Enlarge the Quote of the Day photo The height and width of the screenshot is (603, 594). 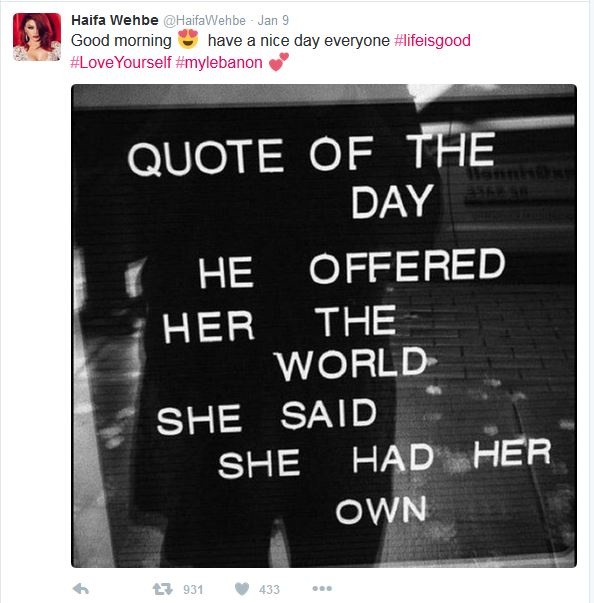click(x=324, y=326)
